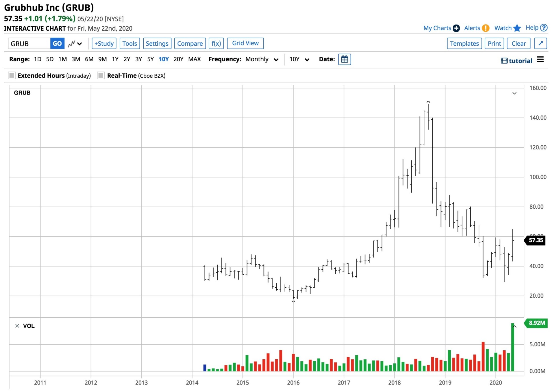555x392 pixels.
Task: Expand chart to full screen arrow
Action: 541,43
